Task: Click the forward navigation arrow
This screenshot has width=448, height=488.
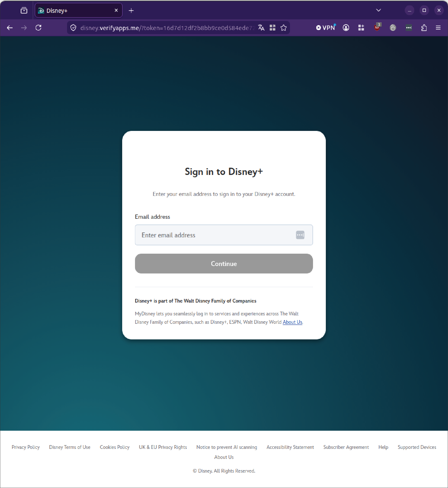Action: pyautogui.click(x=24, y=28)
